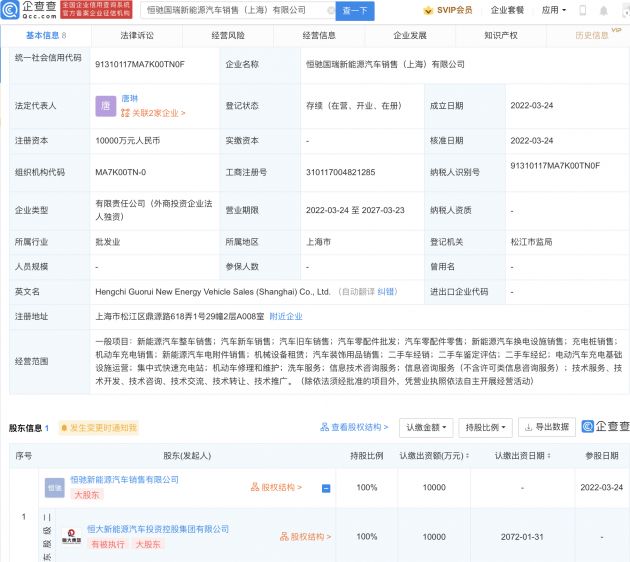Click the 恒大集团 shareholder logo
This screenshot has height=562, width=630.
click(71, 537)
